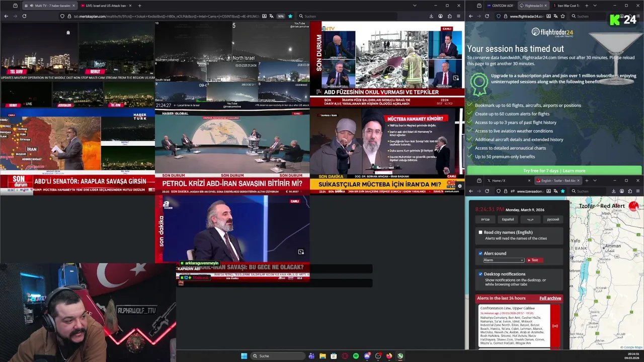The height and width of the screenshot is (362, 644).
Task: Open settings gear on CNN Türk stream
Action: point(459,186)
